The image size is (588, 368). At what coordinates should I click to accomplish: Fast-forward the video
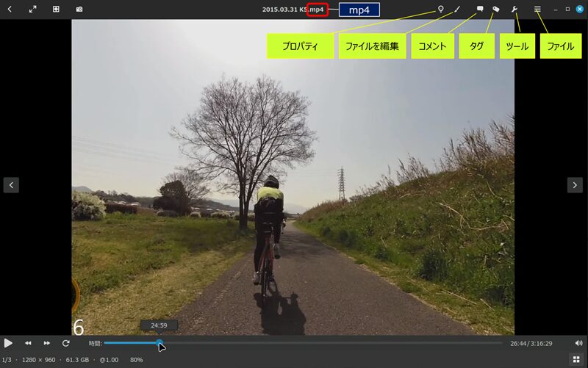coord(46,343)
